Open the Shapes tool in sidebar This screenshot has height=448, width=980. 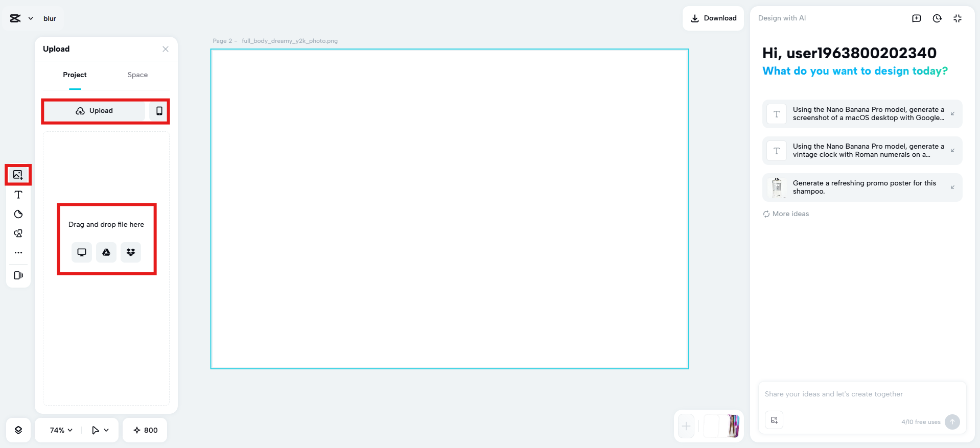pos(18,233)
